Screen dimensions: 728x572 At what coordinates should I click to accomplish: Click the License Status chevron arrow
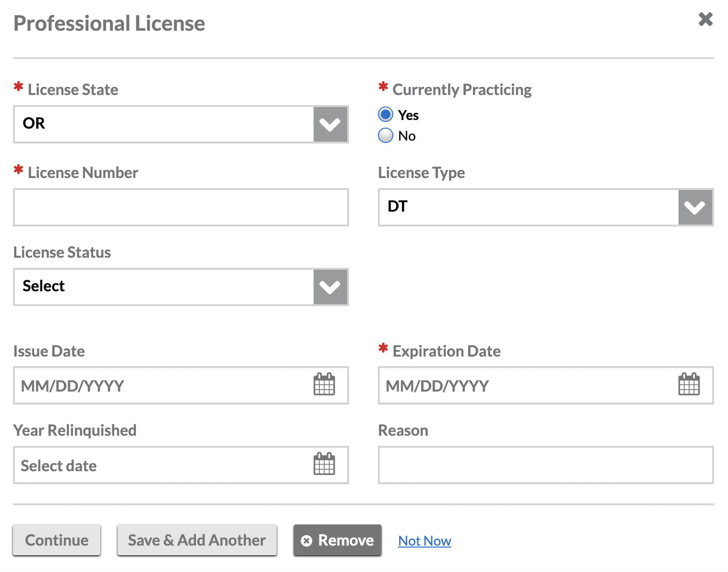[x=330, y=287]
